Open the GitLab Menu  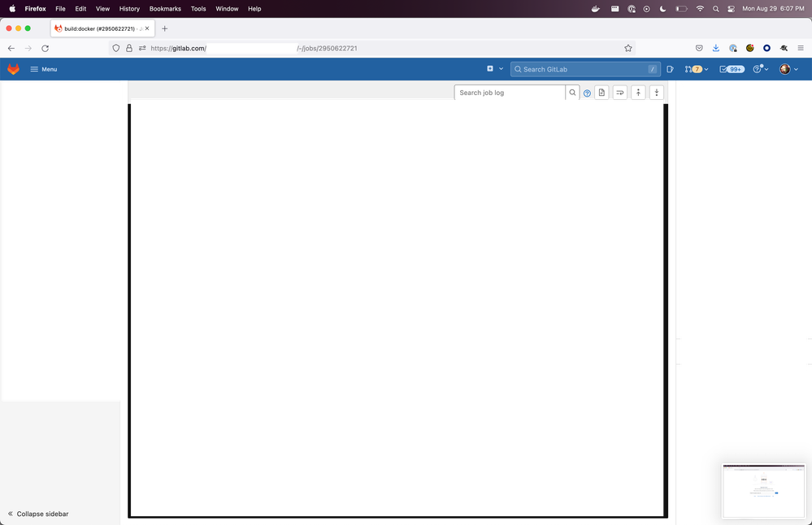(x=43, y=69)
